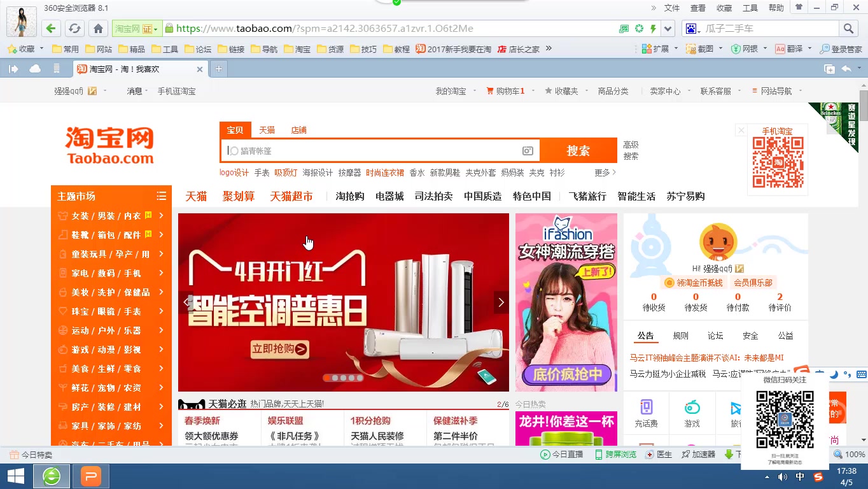Image resolution: width=868 pixels, height=489 pixels.
Task: Expand the 联系客服 dropdown
Action: (739, 91)
